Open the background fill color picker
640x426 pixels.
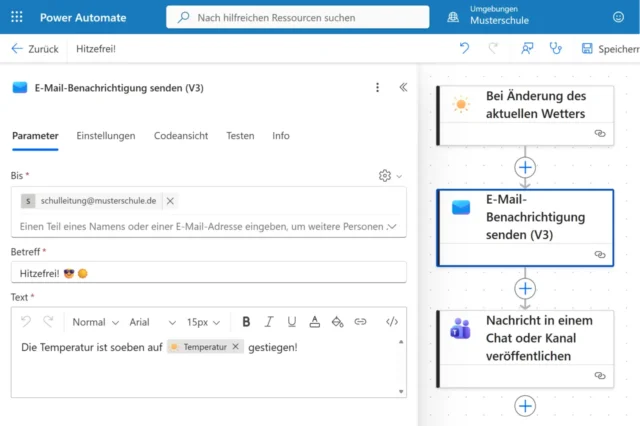coord(337,322)
